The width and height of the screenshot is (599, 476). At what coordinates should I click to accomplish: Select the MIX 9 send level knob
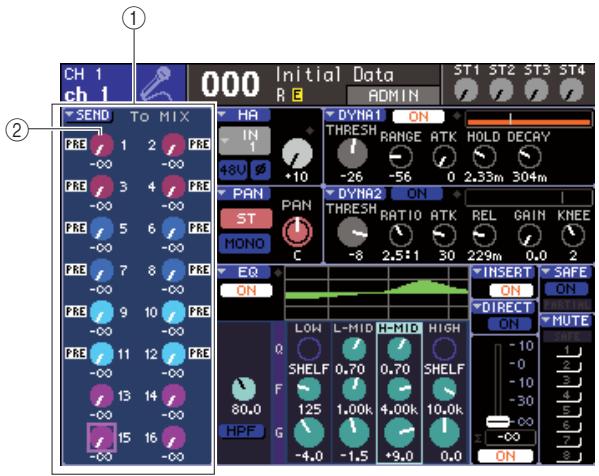(x=102, y=312)
